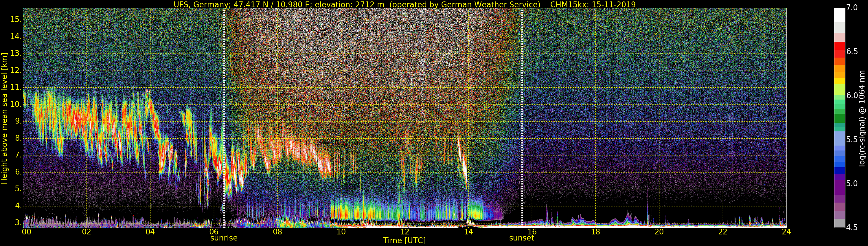Click the height tick label '8.'
The height and width of the screenshot is (246, 868).
point(18,138)
